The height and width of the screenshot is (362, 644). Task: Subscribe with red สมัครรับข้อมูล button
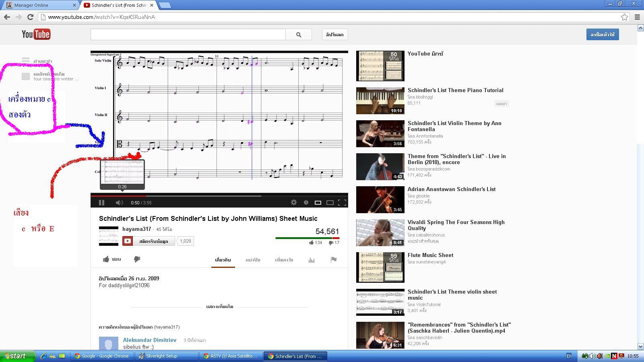point(149,241)
